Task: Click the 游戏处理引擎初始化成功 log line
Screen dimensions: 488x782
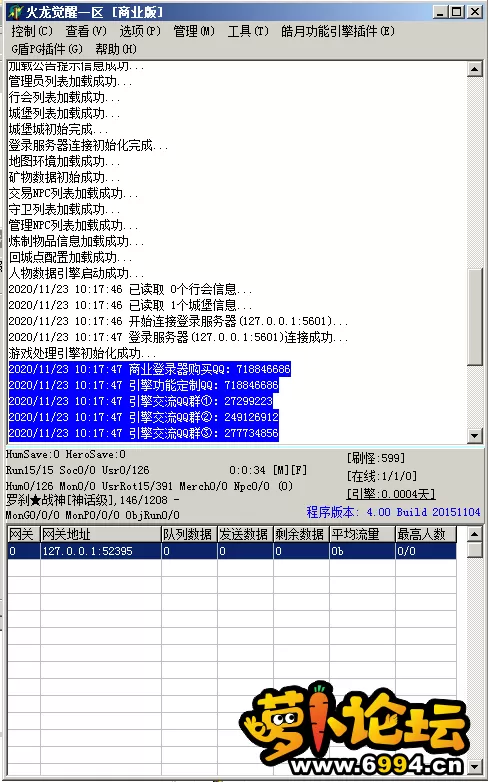Action: click(x=82, y=353)
